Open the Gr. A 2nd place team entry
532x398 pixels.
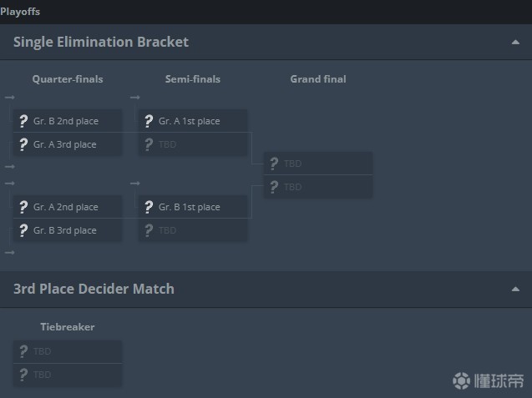pos(68,207)
